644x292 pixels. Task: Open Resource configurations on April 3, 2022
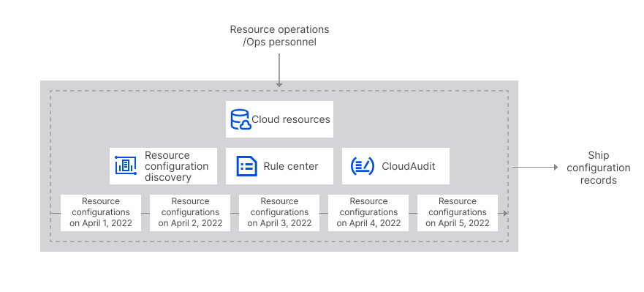click(279, 213)
